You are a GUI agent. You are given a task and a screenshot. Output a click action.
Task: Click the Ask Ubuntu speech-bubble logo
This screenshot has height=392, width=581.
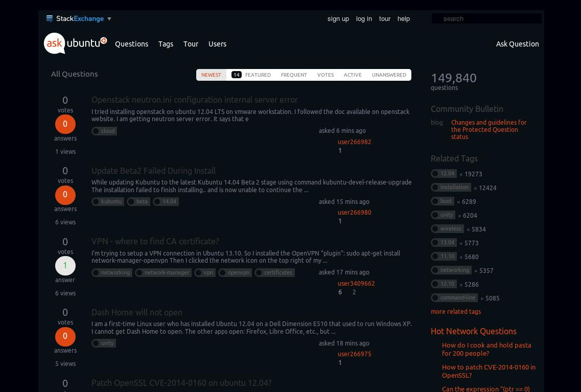pyautogui.click(x=54, y=43)
